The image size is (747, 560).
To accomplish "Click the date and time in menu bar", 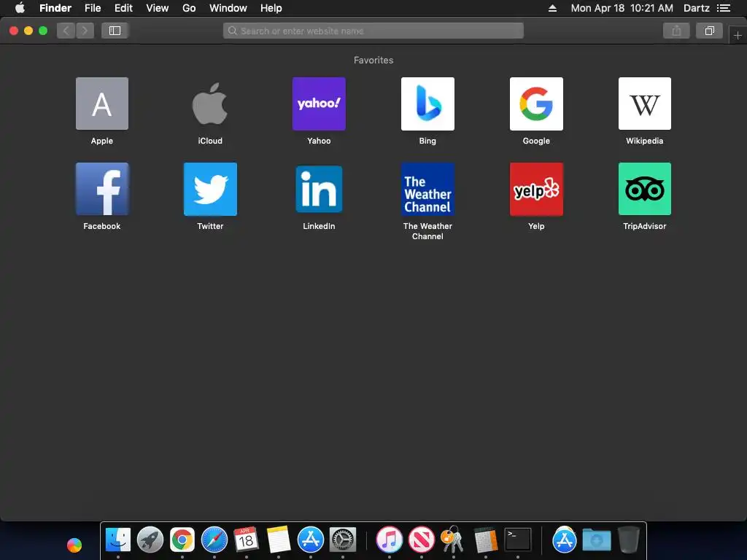I will coord(622,8).
